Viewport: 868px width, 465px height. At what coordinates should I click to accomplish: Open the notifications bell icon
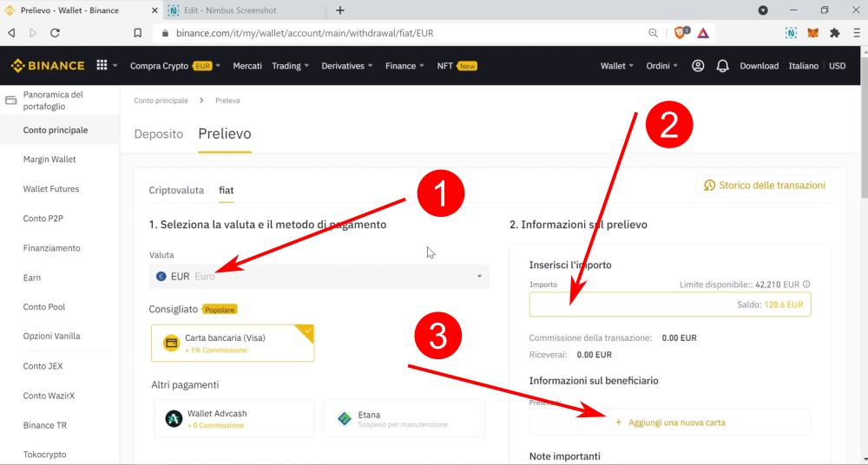[x=722, y=66]
